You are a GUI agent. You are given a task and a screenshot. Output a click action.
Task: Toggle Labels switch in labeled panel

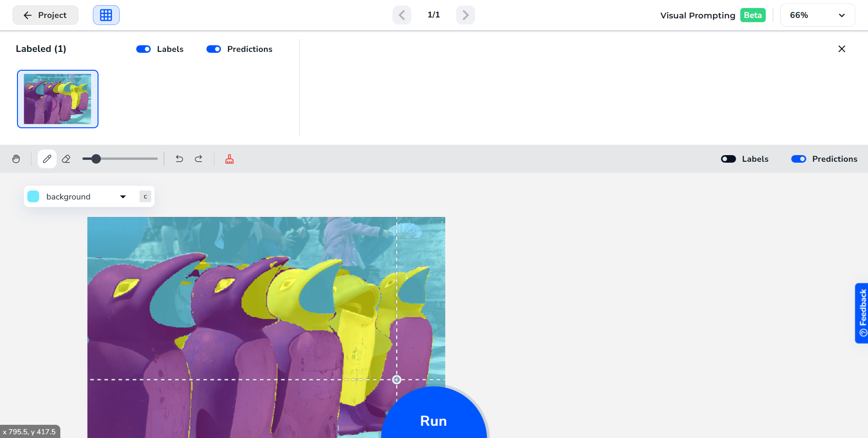tap(143, 49)
